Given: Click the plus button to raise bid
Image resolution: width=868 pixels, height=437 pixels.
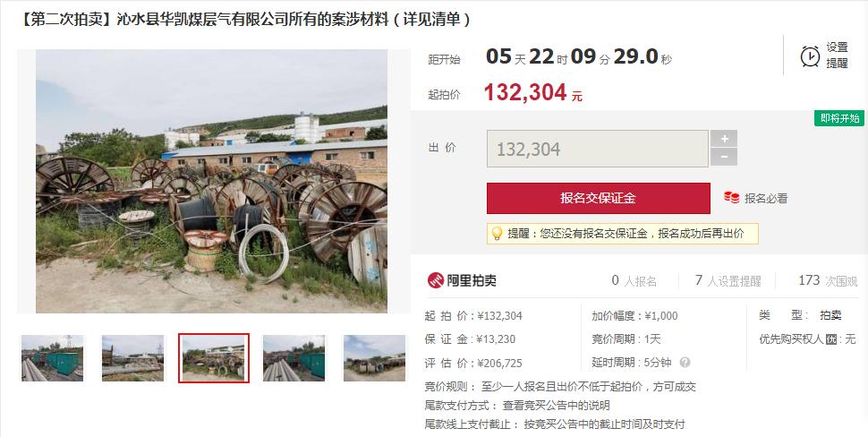Looking at the screenshot, I should coord(724,139).
